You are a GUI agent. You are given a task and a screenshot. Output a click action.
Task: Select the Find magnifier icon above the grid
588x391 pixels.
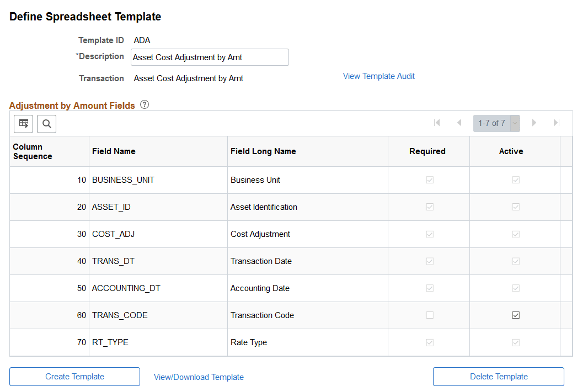point(46,124)
